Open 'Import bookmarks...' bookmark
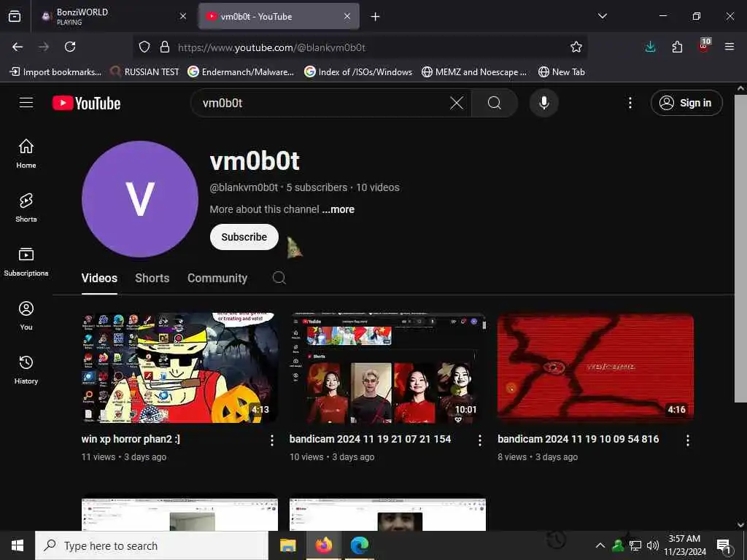Image resolution: width=747 pixels, height=560 pixels. [x=55, y=72]
